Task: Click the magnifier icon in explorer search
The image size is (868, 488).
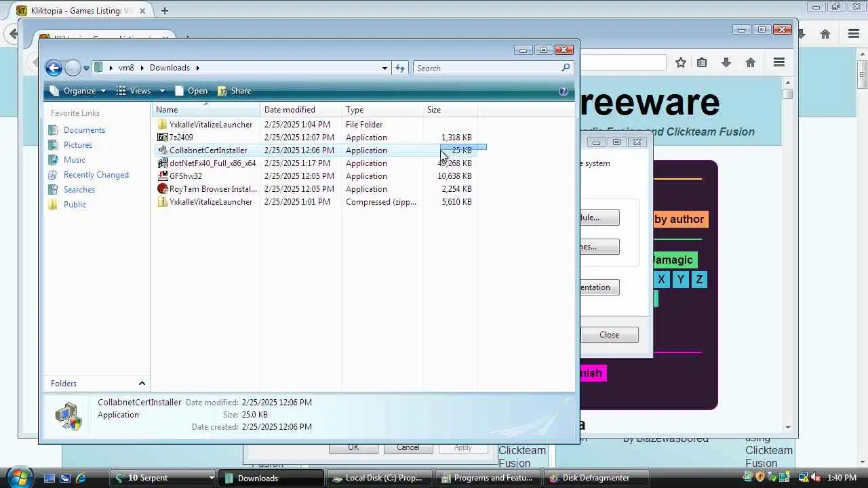Action: click(x=566, y=68)
